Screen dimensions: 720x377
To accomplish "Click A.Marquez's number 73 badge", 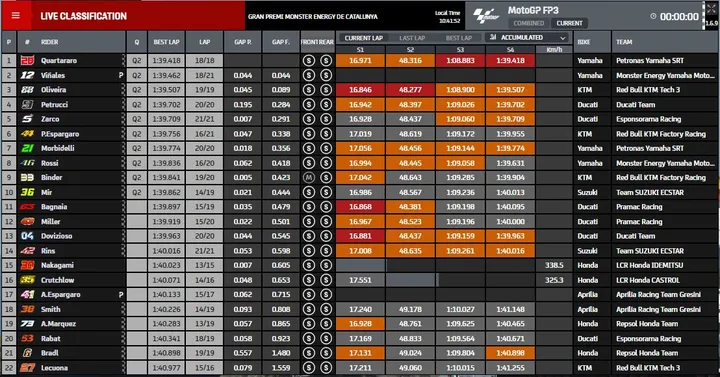I will click(x=27, y=324).
